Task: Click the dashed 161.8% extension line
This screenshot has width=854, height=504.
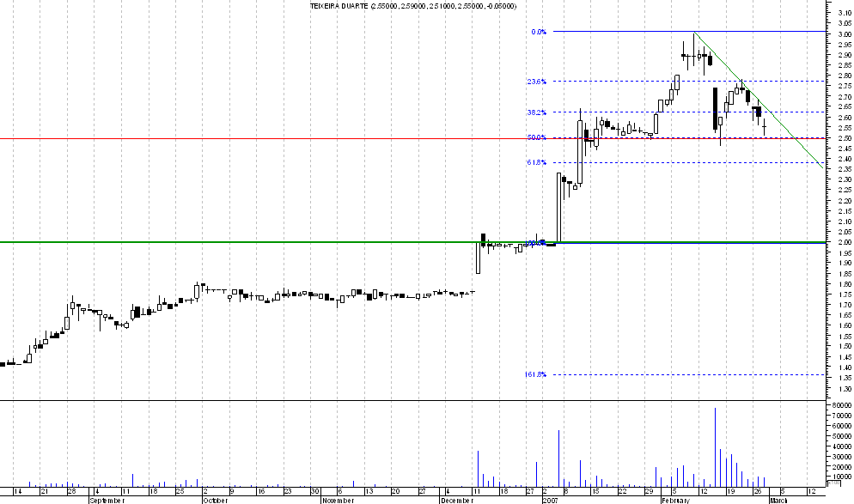Action: tap(689, 374)
